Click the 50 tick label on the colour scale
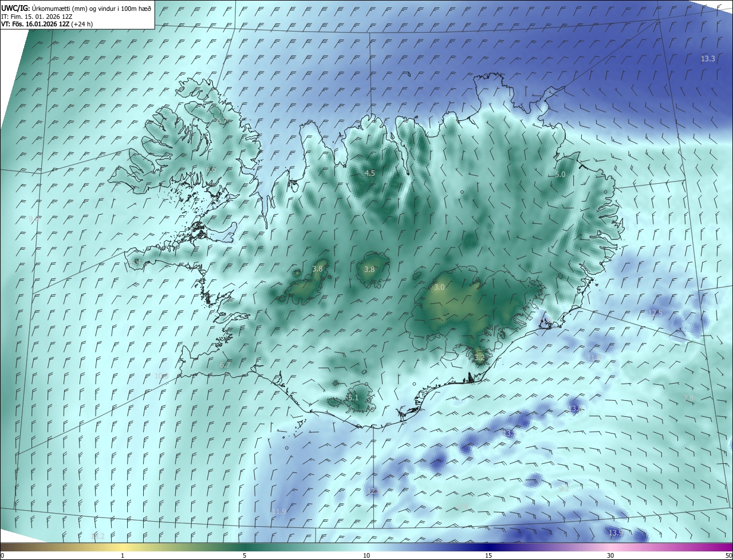 point(728,555)
